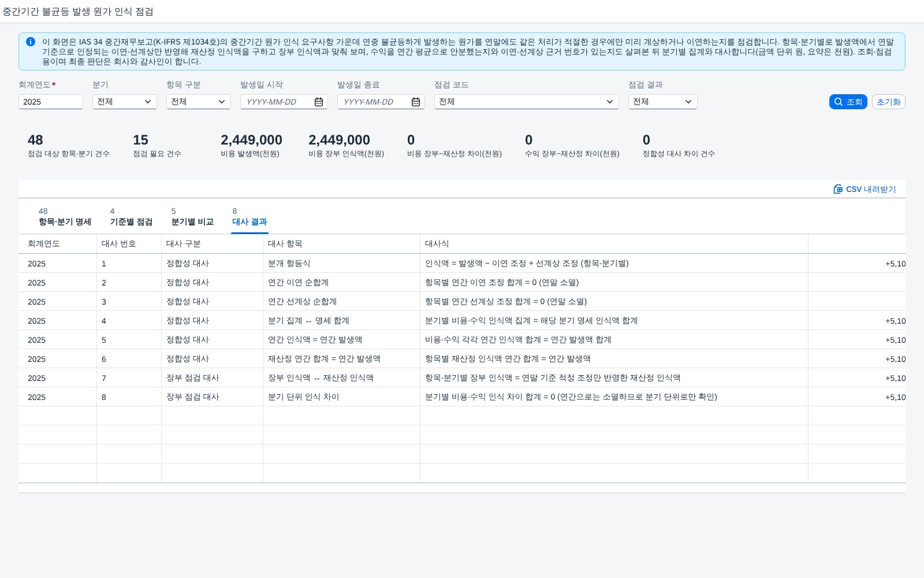The image size is (924, 578).
Task: Click 장부 점검 대사 in row 8
Action: tap(193, 397)
